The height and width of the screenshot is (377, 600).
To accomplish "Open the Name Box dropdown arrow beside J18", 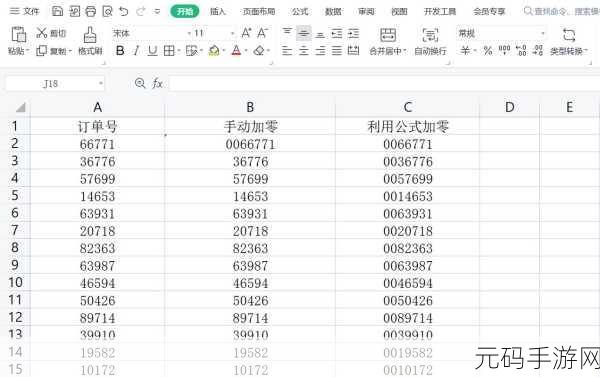I will point(101,83).
